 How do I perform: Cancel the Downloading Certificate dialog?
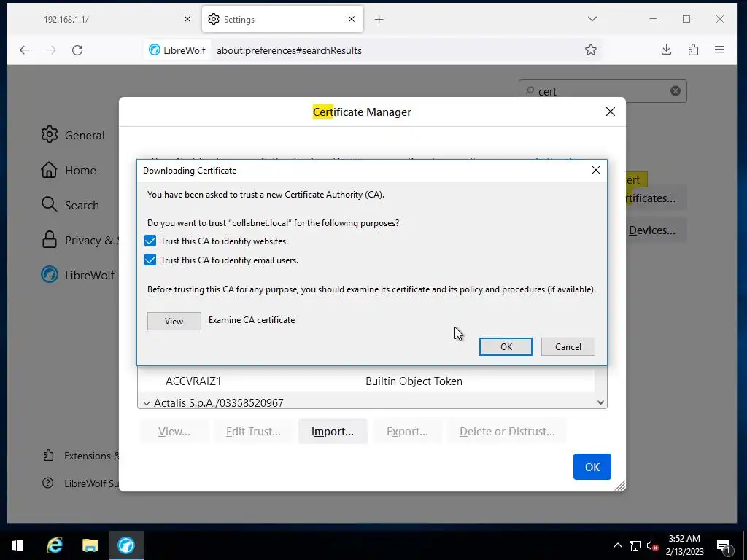tap(568, 346)
